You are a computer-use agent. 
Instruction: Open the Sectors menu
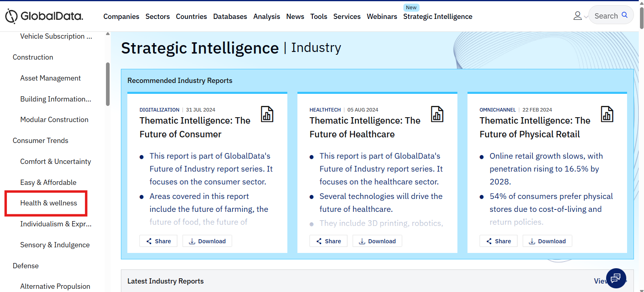[158, 17]
